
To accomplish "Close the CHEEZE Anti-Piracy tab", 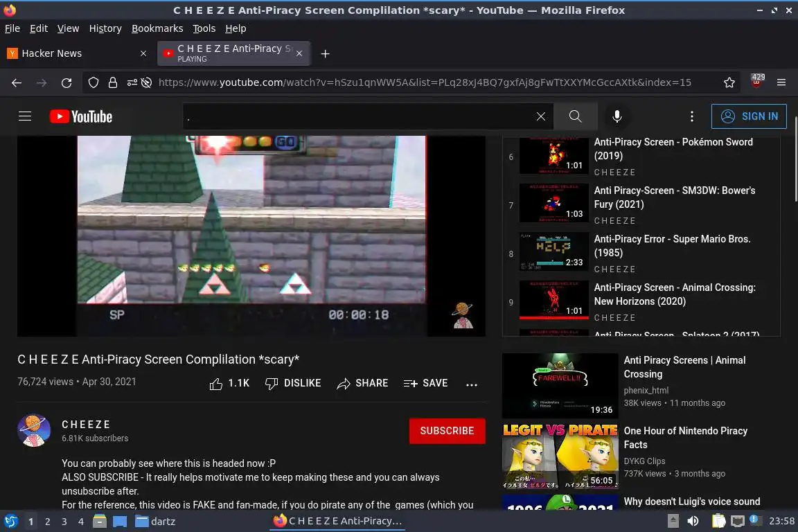I will 299,53.
